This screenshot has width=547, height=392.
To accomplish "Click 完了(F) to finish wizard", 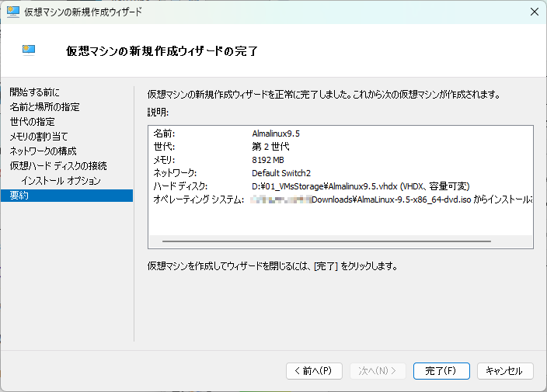I will [x=441, y=371].
